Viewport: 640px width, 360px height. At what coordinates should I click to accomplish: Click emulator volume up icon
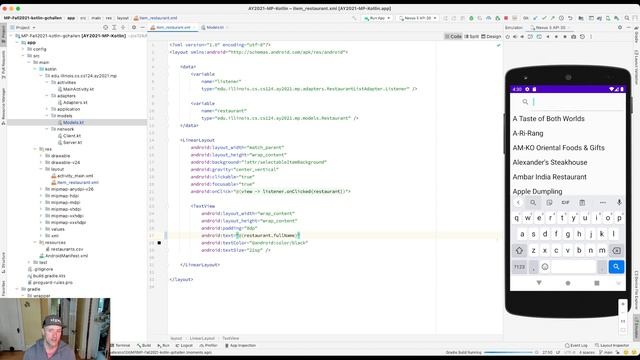[516, 37]
